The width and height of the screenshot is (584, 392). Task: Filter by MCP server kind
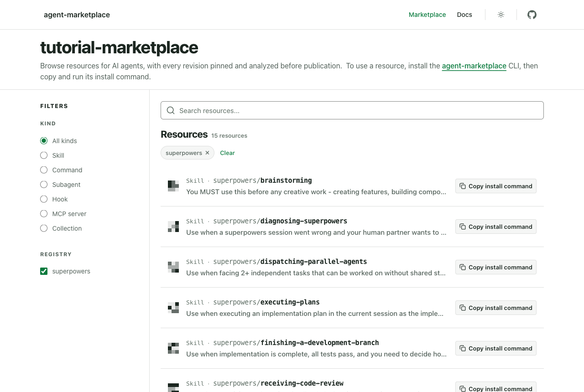coord(44,214)
